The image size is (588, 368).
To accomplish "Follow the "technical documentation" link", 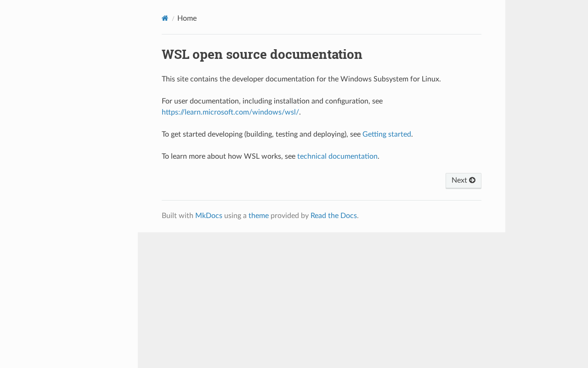I will coord(337,156).
